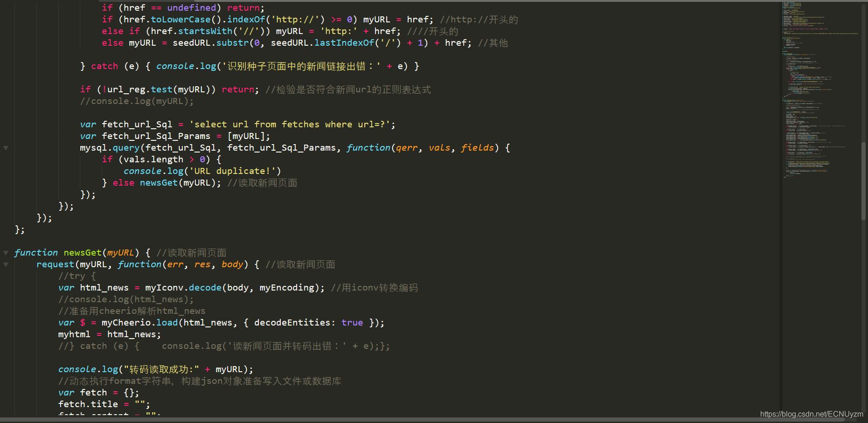Click the 'toLowerCase' method call
This screenshot has width=868, height=423.
(x=181, y=20)
